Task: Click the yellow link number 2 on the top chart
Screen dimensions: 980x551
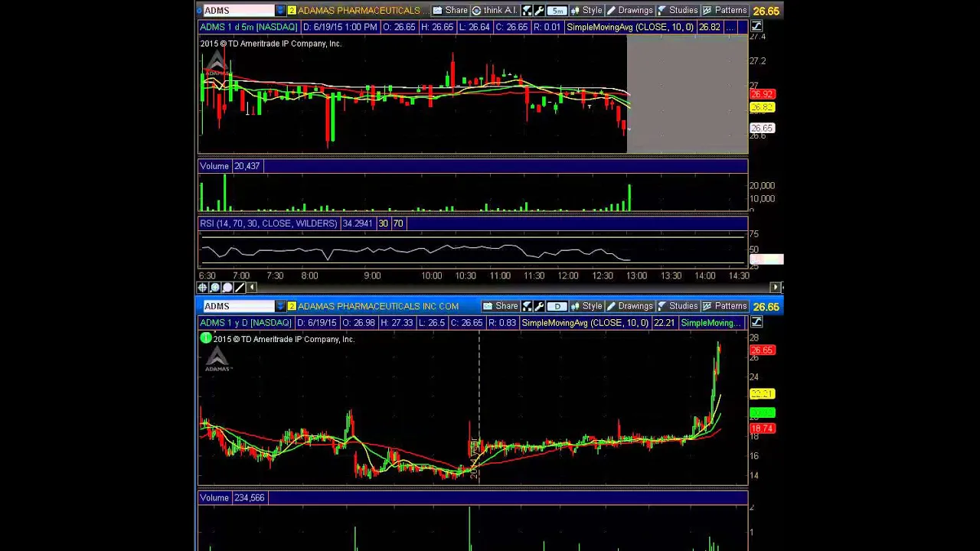Action: coord(292,10)
